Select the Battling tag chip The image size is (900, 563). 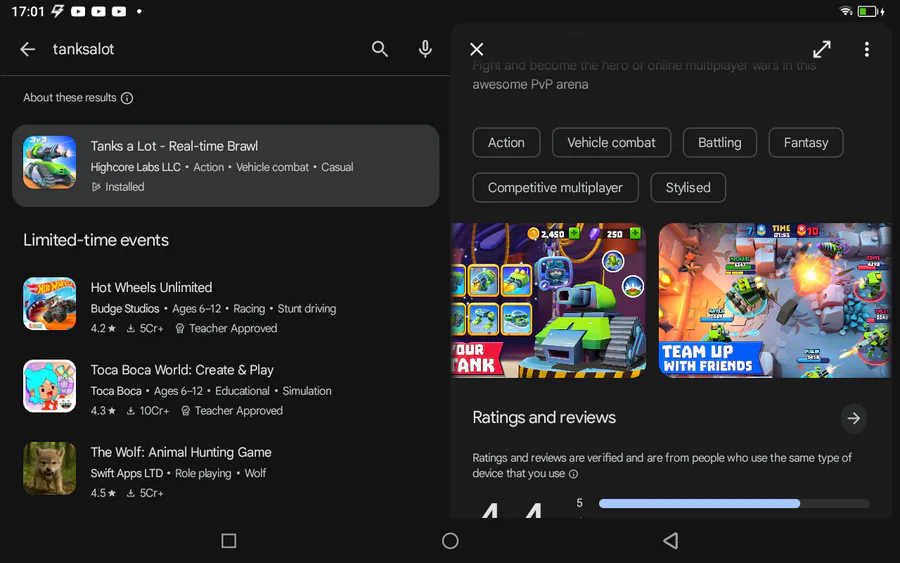click(720, 142)
